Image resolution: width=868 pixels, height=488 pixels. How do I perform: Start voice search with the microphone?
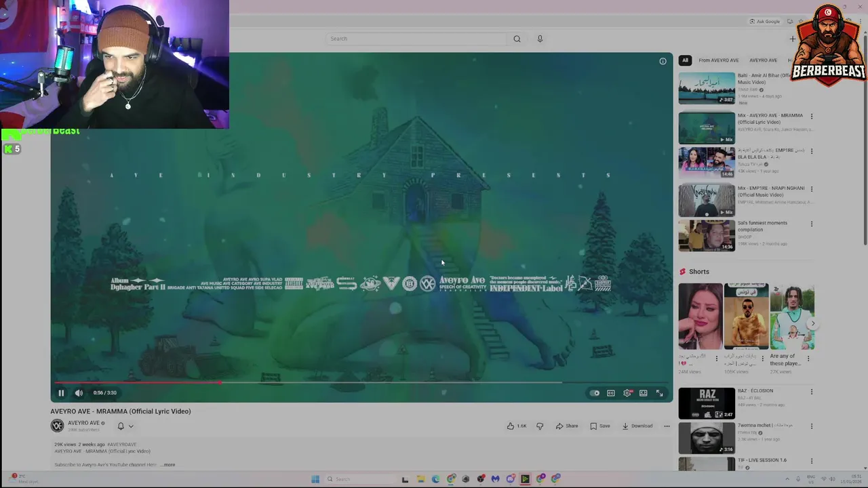point(540,39)
